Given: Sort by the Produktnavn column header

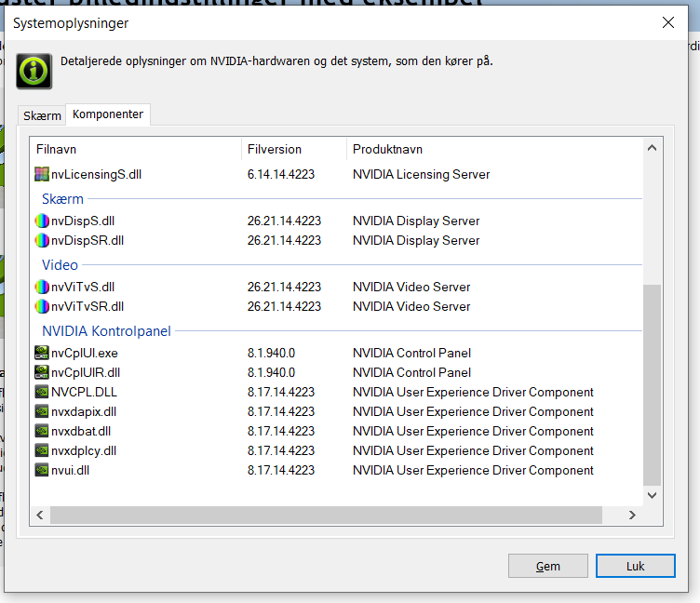Looking at the screenshot, I should [494, 149].
